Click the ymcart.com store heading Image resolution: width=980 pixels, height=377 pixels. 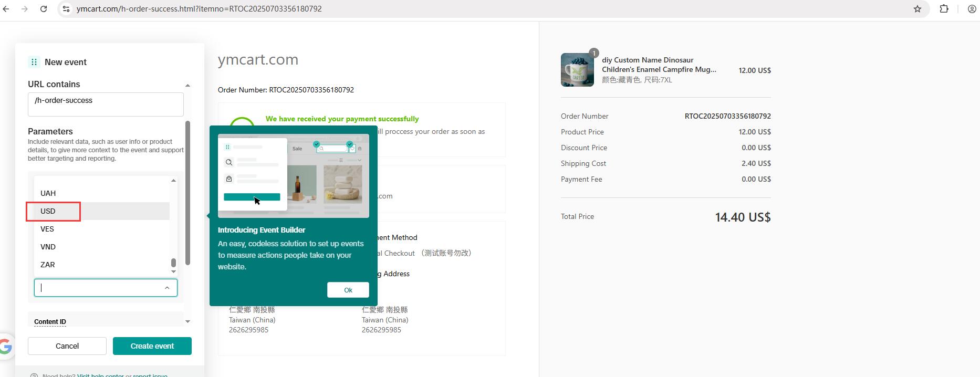258,59
